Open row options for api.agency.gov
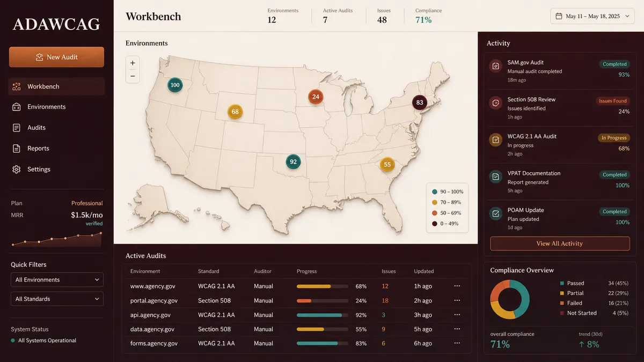 457,315
